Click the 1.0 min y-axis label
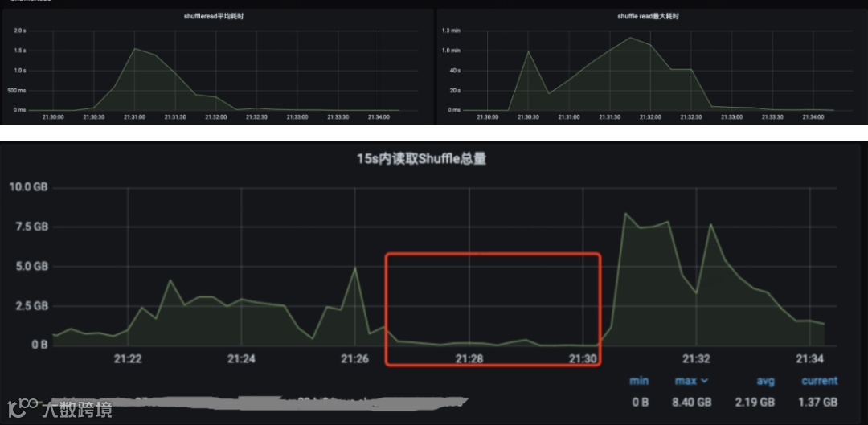 coord(451,51)
